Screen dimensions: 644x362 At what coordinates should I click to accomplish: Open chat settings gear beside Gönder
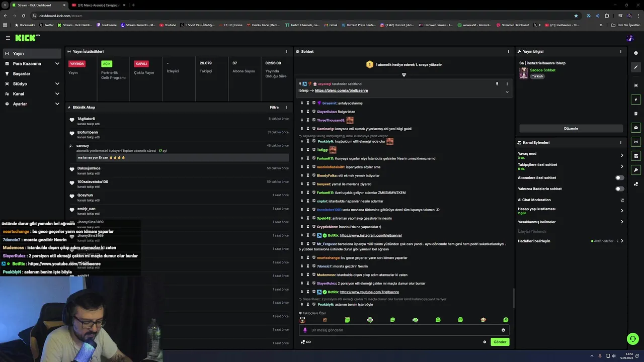click(x=485, y=342)
